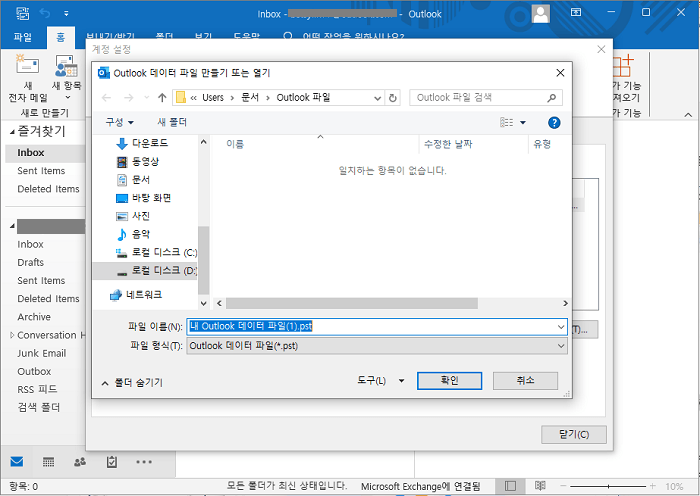Expand address bar path history dropdown

[377, 98]
